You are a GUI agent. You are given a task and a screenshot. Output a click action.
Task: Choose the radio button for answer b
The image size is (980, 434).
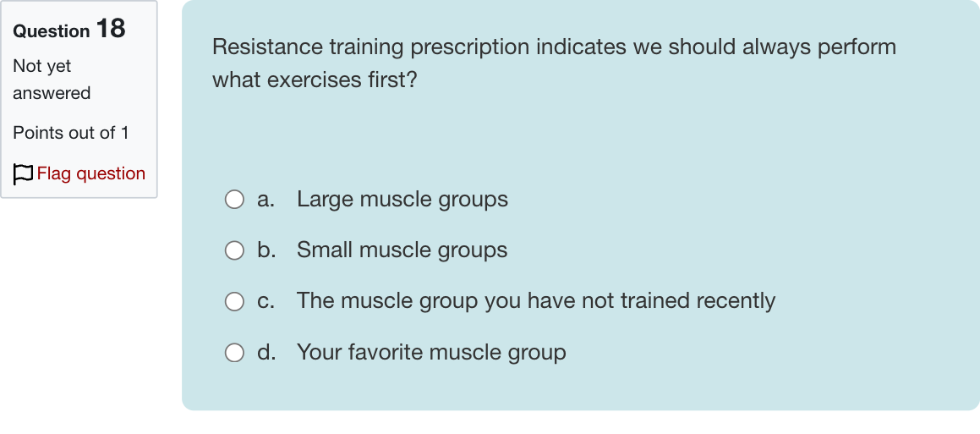(234, 250)
